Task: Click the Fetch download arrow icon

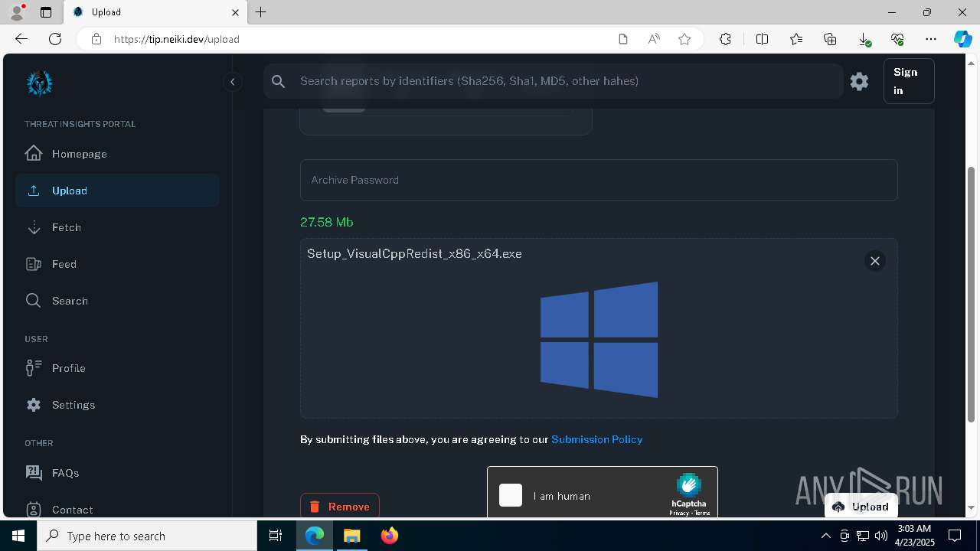Action: (x=34, y=227)
